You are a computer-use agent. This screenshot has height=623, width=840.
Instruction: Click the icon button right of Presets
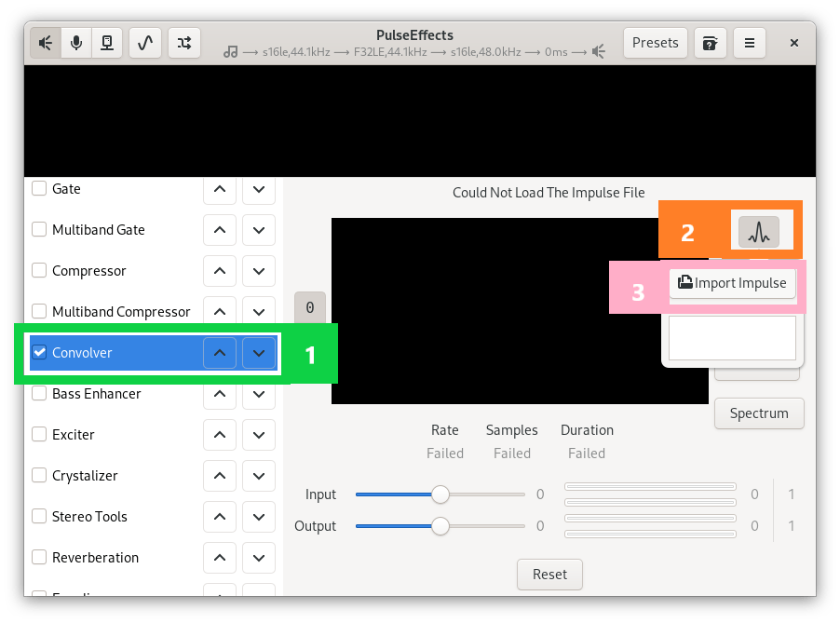(x=710, y=43)
